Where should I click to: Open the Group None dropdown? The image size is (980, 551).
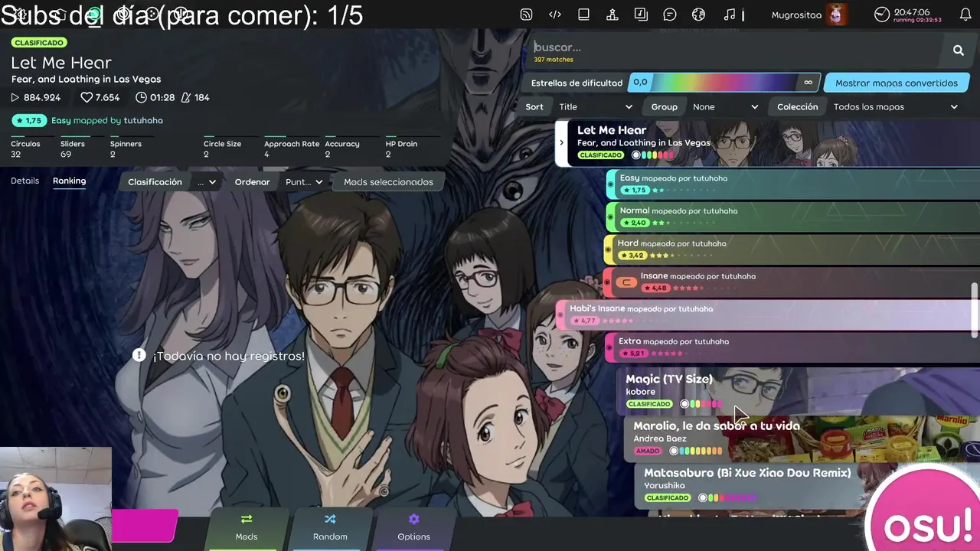[x=725, y=107]
